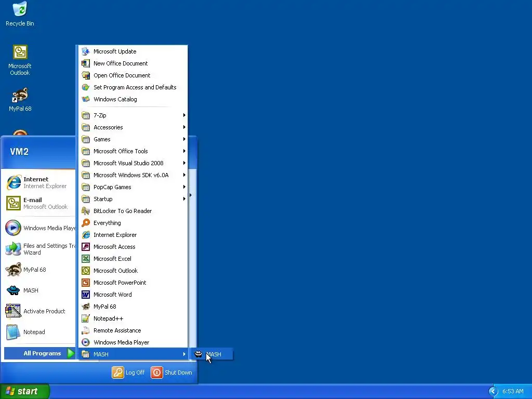Choose New Office Document
The width and height of the screenshot is (532, 399).
click(133, 63)
